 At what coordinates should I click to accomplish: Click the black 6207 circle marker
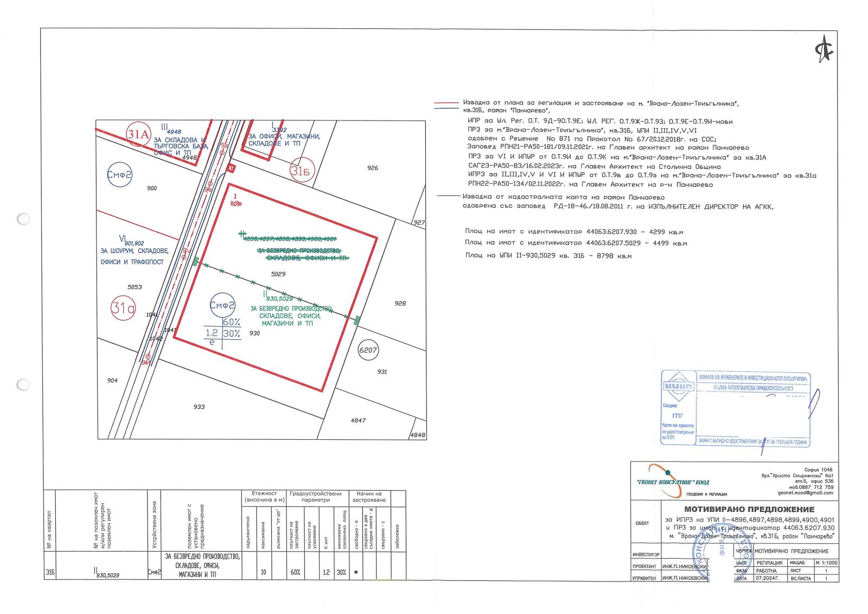pos(368,351)
